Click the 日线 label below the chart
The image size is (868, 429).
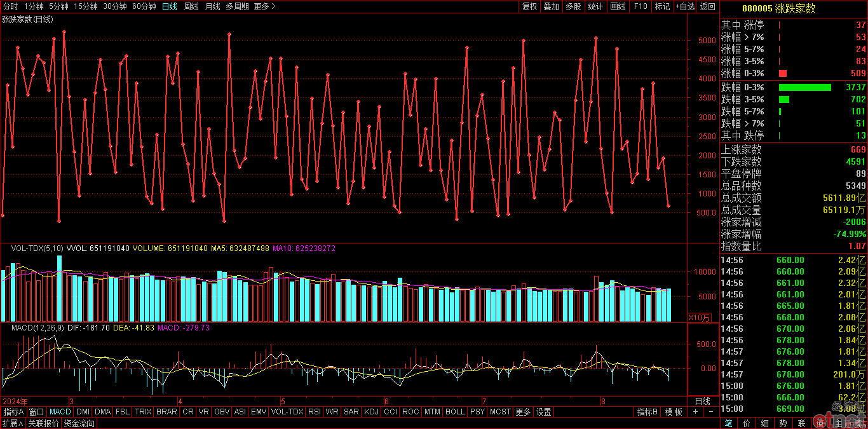pyautogui.click(x=702, y=402)
